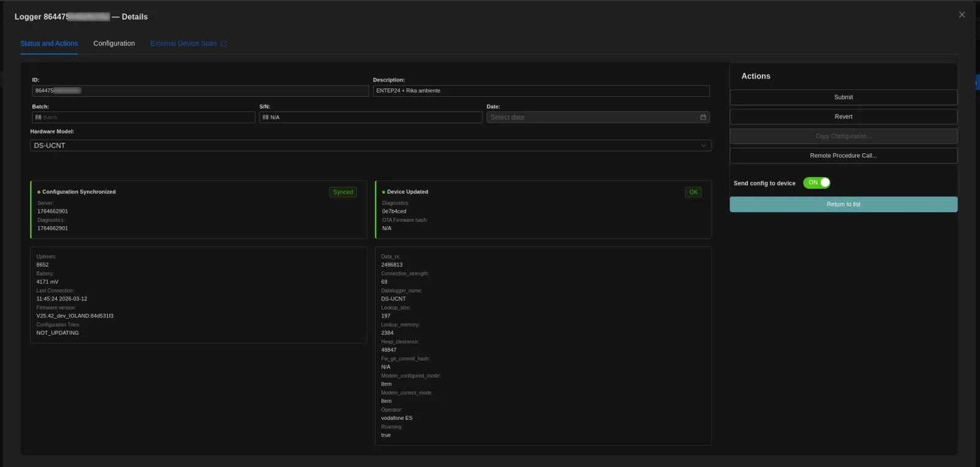The width and height of the screenshot is (980, 467).
Task: Click the Uptimes value 8652
Action: click(x=42, y=265)
